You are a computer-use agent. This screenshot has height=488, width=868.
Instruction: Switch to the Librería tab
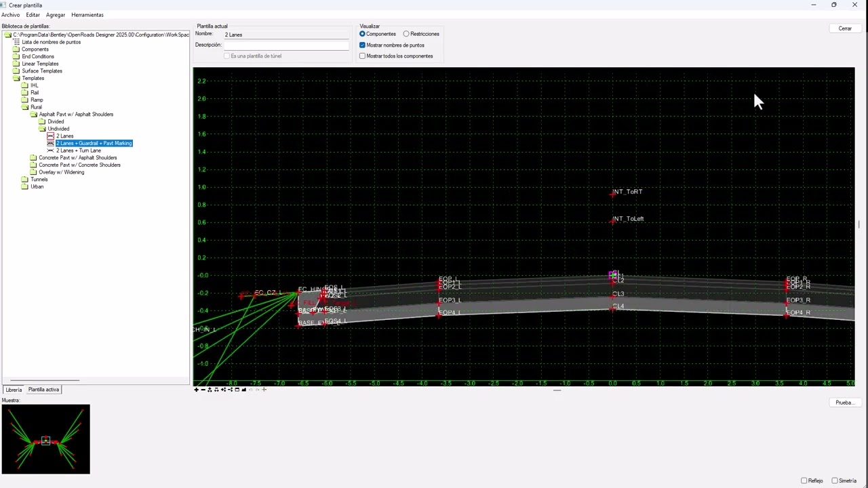click(14, 390)
